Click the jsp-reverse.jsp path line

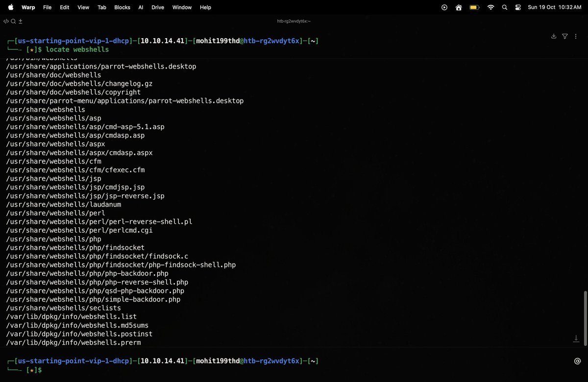pyautogui.click(x=85, y=196)
